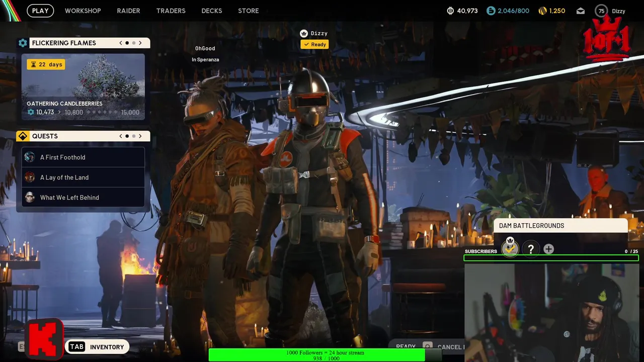644x362 pixels.
Task: Click the Dizzy nameplate above character
Action: (319, 33)
